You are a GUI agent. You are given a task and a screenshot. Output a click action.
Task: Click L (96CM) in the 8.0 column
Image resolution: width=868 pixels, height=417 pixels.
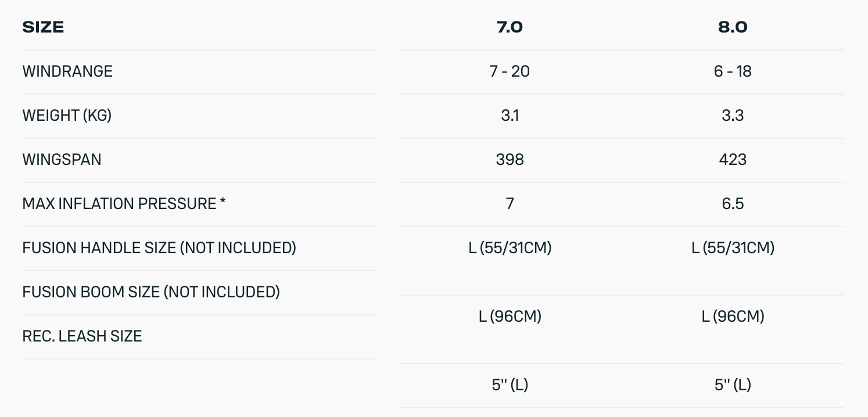pyautogui.click(x=733, y=317)
